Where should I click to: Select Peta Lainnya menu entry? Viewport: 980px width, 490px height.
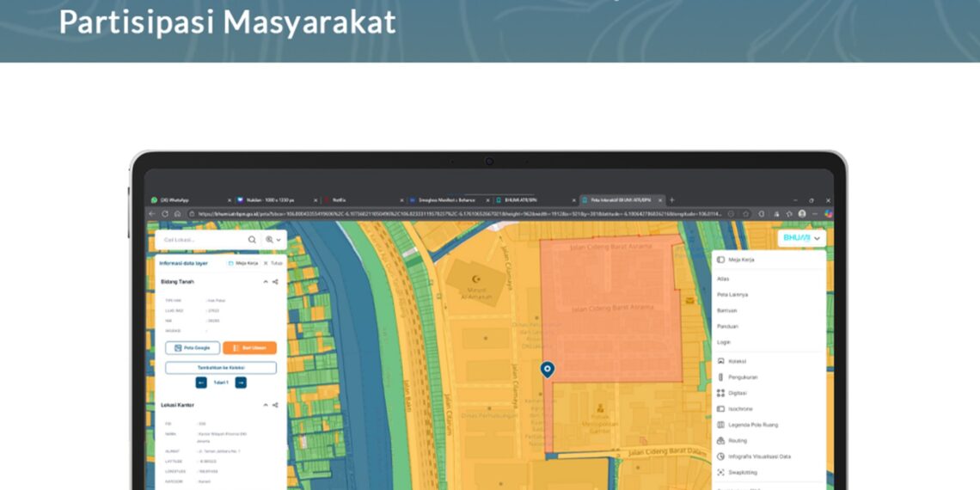point(732,294)
